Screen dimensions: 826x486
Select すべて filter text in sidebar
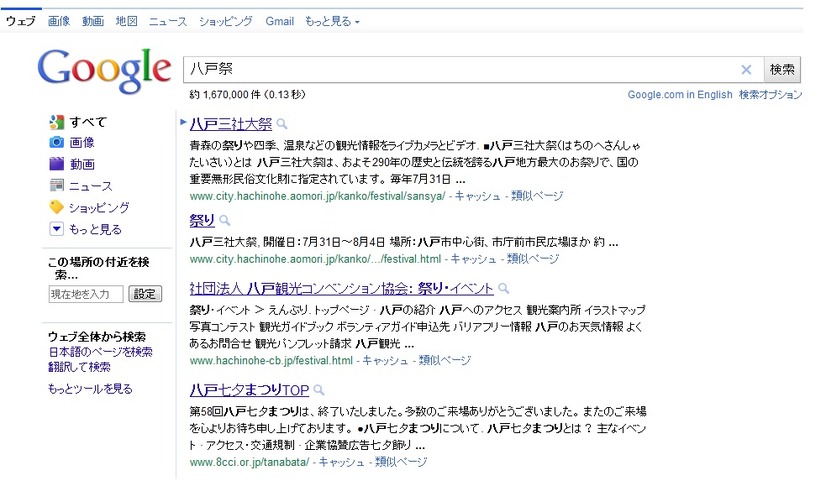pos(88,122)
